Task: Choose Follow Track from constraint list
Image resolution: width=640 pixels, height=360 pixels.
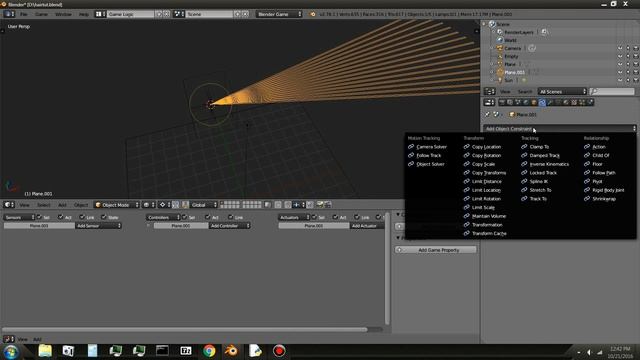Action: point(424,156)
